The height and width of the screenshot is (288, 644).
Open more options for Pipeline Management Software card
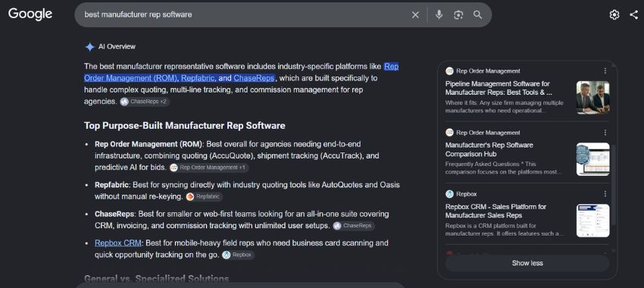[x=605, y=71]
